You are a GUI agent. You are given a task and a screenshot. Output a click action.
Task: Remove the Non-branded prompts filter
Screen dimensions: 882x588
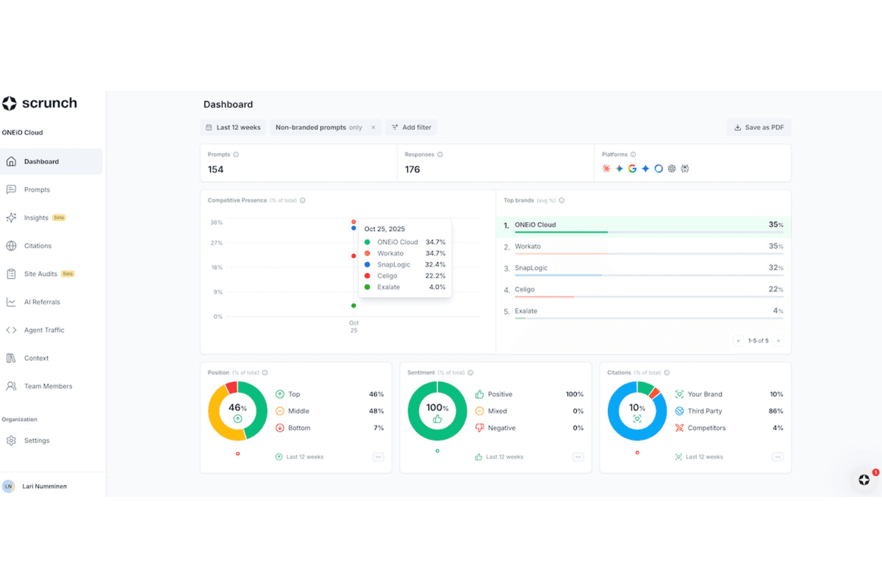tap(374, 127)
